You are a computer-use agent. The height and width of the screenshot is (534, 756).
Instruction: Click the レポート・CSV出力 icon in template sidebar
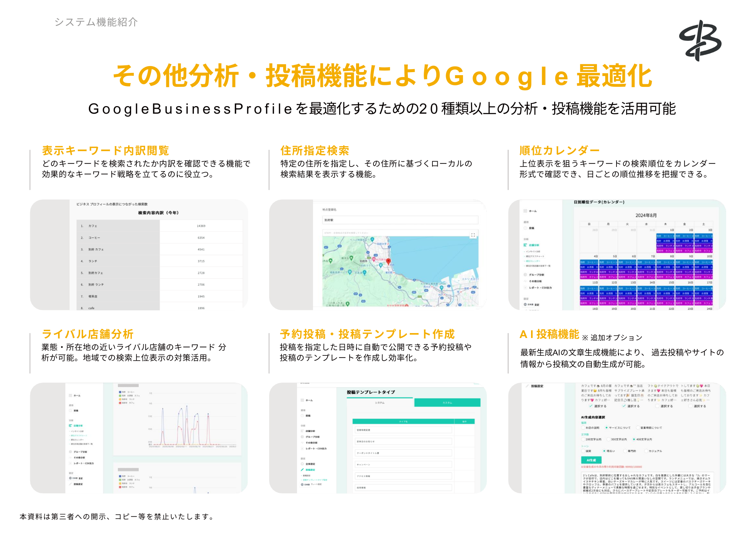pyautogui.click(x=302, y=448)
